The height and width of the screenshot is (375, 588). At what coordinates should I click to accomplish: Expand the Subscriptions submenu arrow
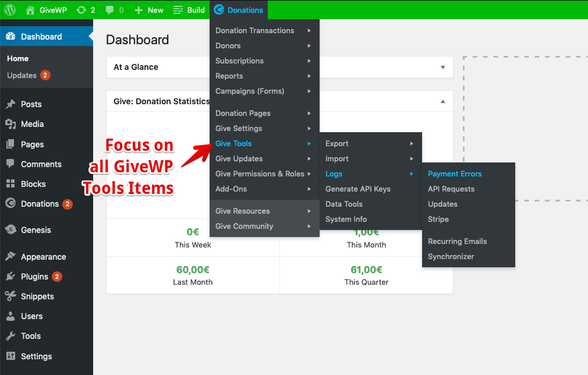309,61
